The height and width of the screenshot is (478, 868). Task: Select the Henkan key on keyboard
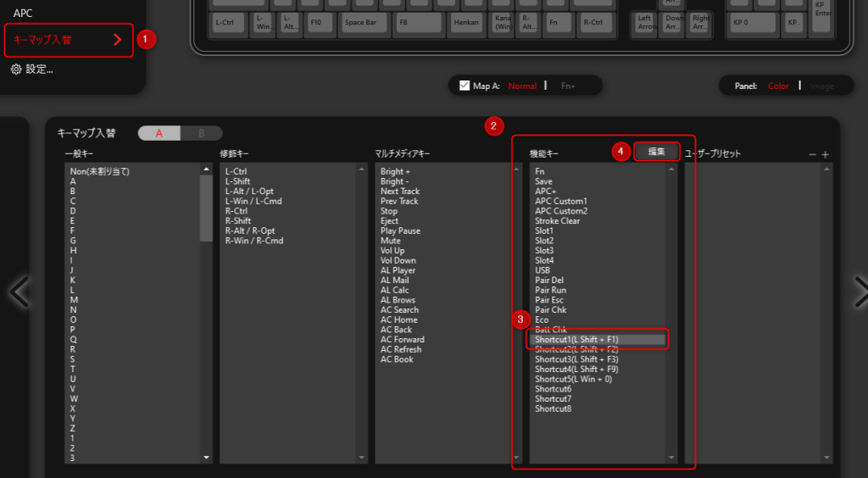(x=465, y=21)
